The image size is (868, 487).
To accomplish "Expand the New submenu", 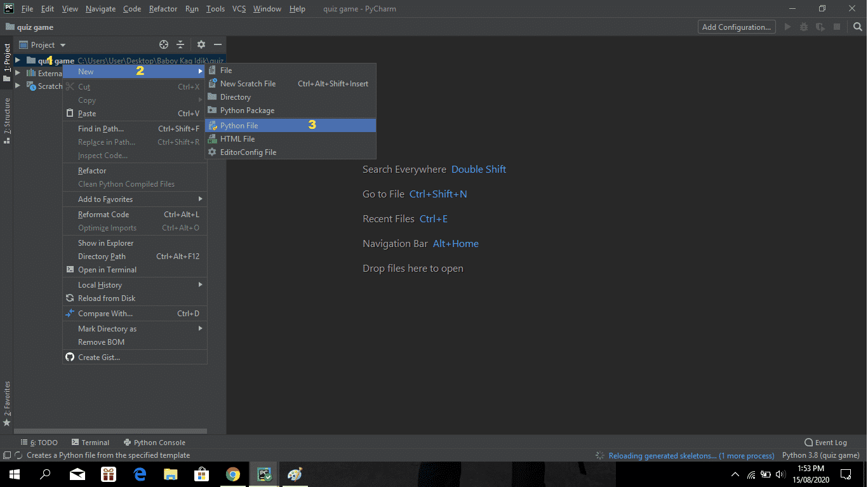I will [86, 71].
